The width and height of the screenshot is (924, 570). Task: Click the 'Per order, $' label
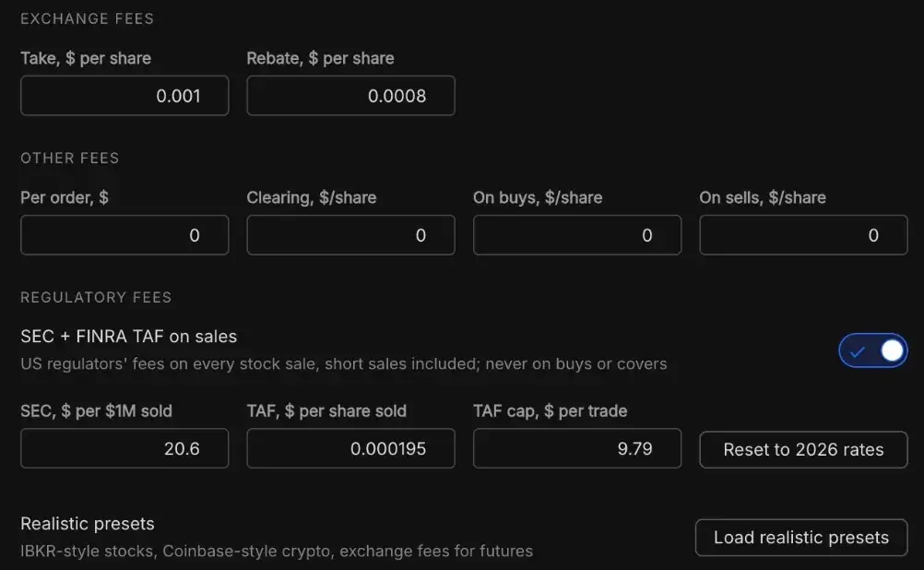[65, 197]
